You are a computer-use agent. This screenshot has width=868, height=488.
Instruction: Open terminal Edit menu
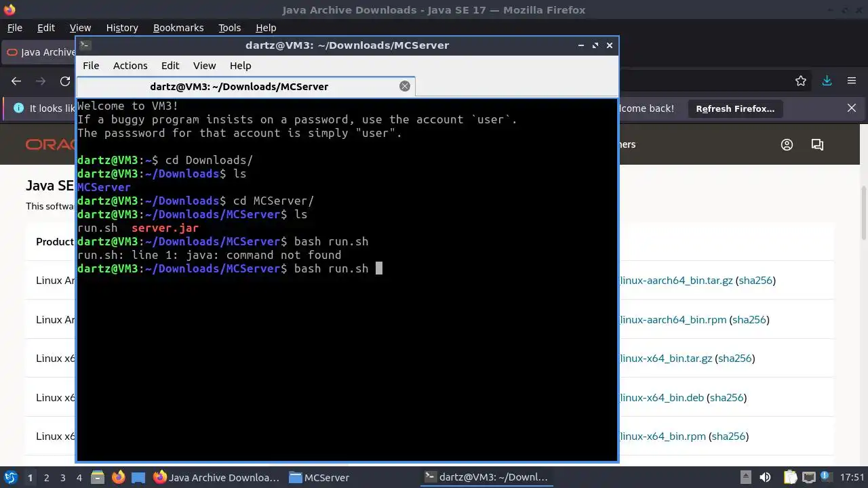click(x=170, y=66)
